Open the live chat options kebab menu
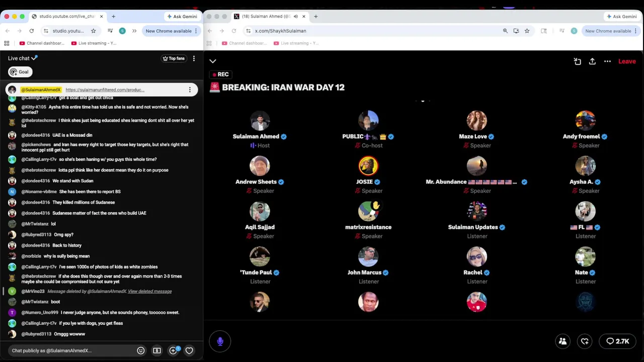Screen dimensions: 644x362 tap(194, 58)
